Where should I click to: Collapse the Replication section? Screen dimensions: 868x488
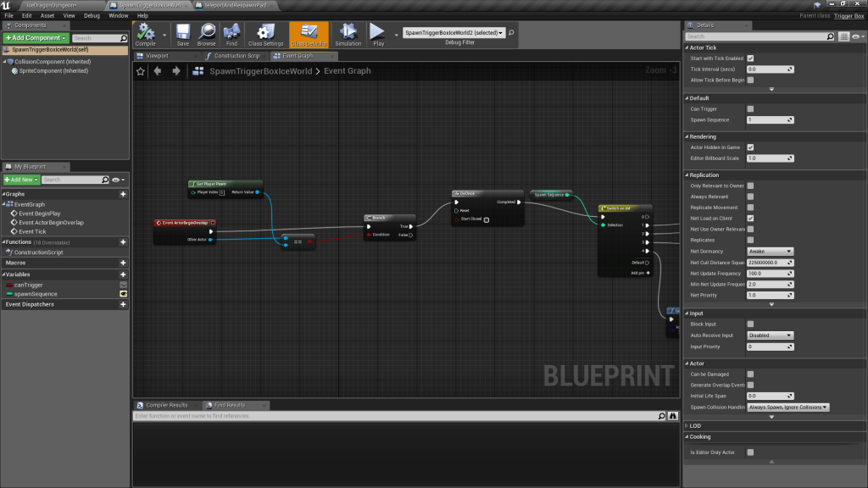[687, 175]
